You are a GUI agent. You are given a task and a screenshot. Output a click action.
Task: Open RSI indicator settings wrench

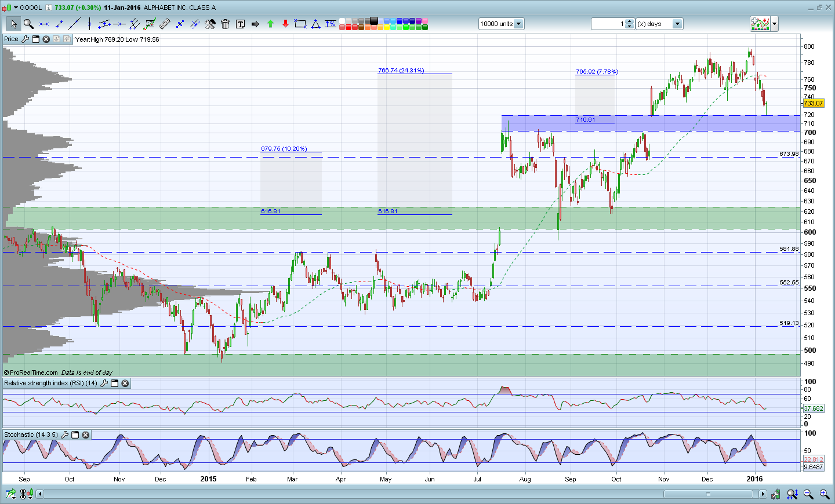104,384
